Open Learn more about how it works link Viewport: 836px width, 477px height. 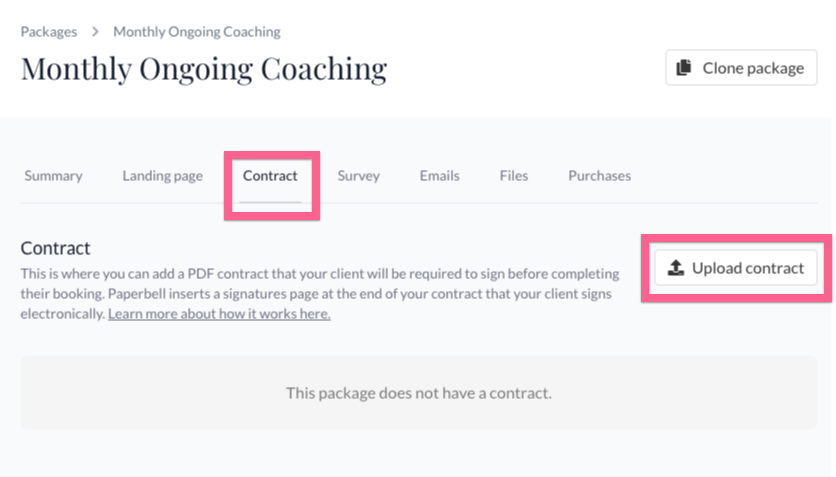tap(219, 314)
